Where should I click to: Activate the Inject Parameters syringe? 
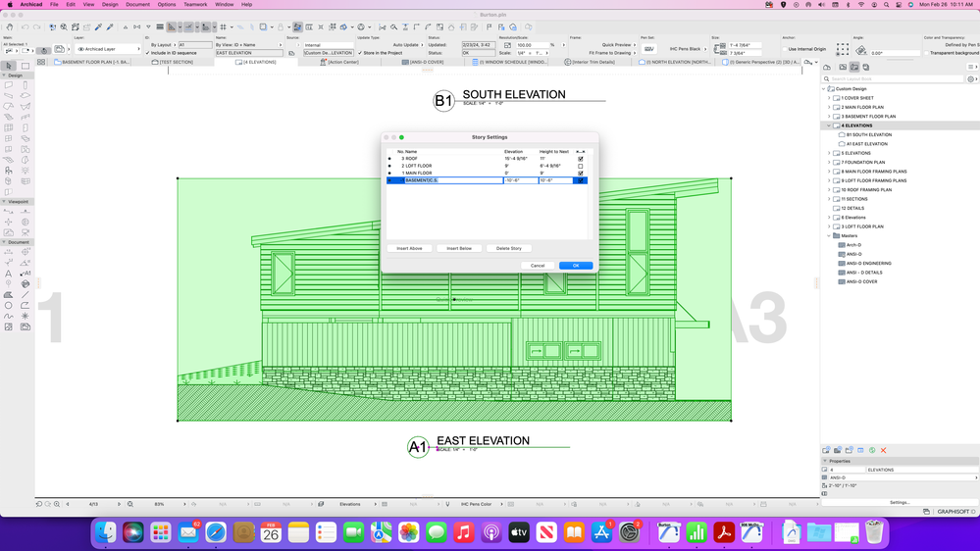point(110,26)
